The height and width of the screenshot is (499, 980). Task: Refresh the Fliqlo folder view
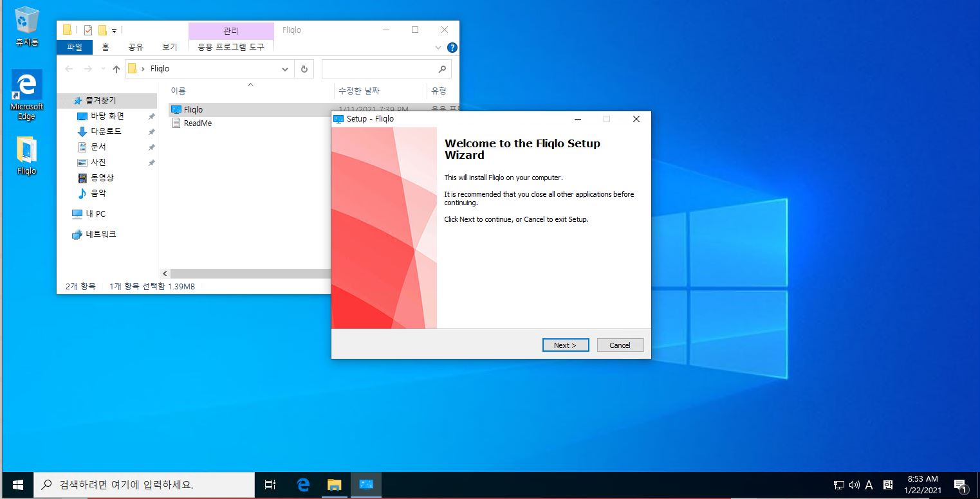(x=304, y=69)
